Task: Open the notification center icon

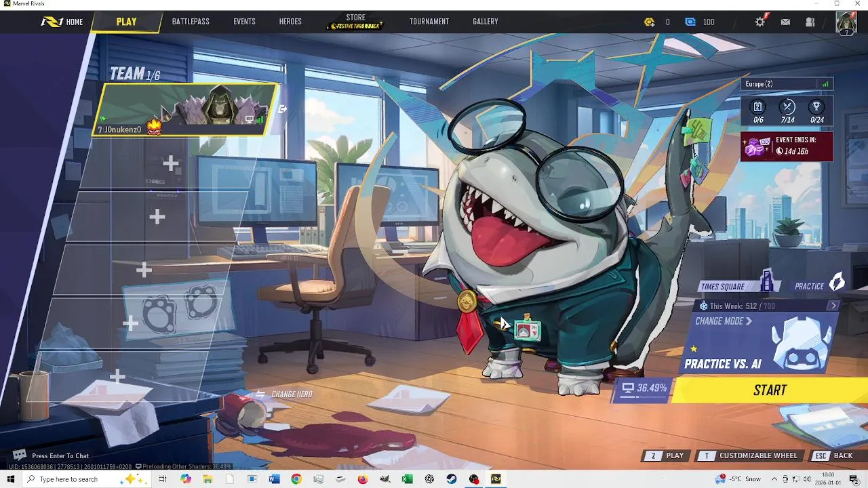Action: click(854, 479)
